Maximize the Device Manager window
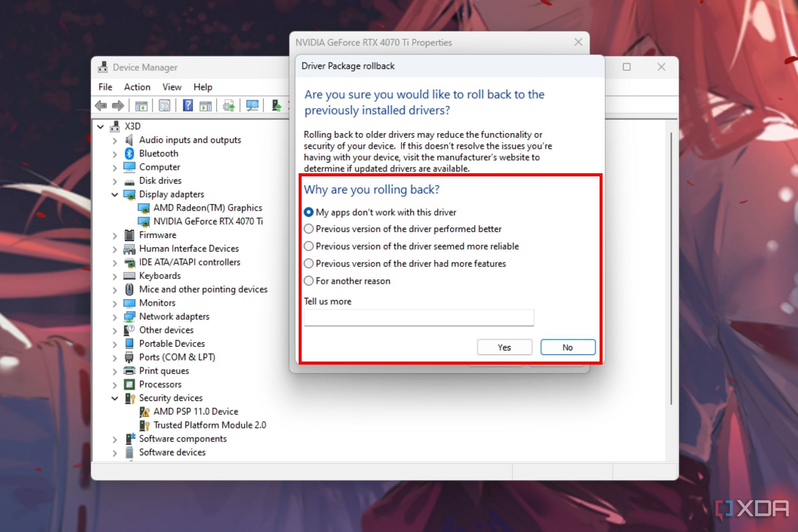The width and height of the screenshot is (798, 532). [627, 67]
